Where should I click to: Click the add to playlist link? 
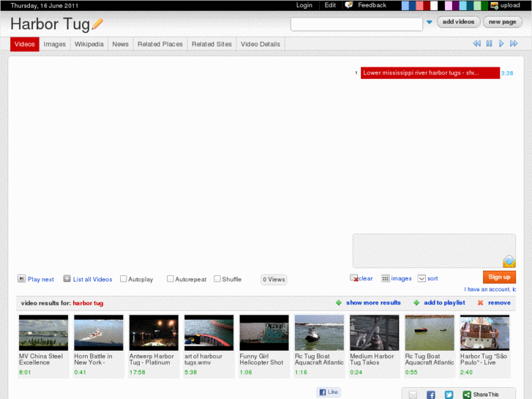(x=444, y=302)
